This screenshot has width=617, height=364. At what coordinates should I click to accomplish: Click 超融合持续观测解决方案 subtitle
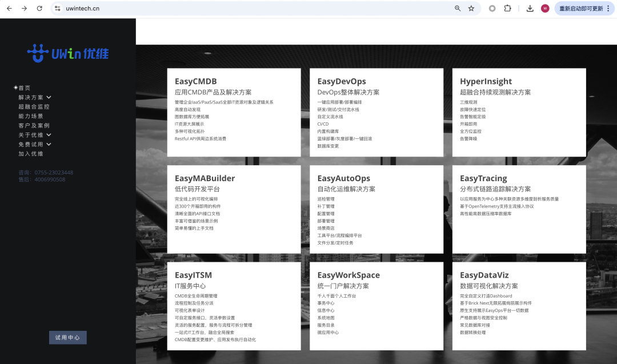tap(495, 92)
